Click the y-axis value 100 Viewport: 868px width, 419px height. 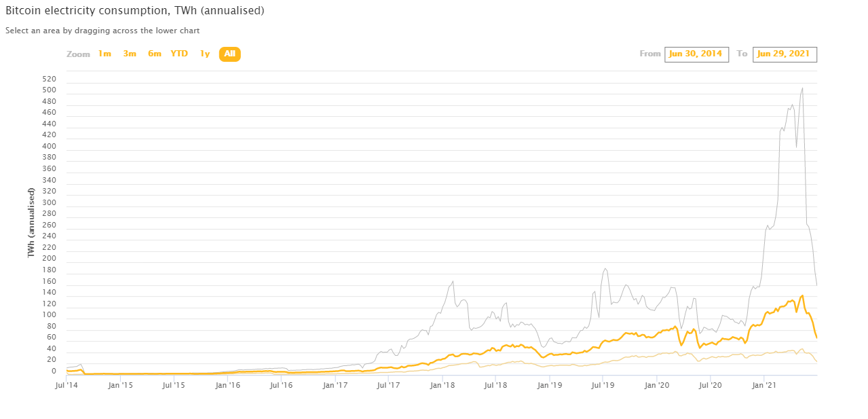(x=50, y=315)
